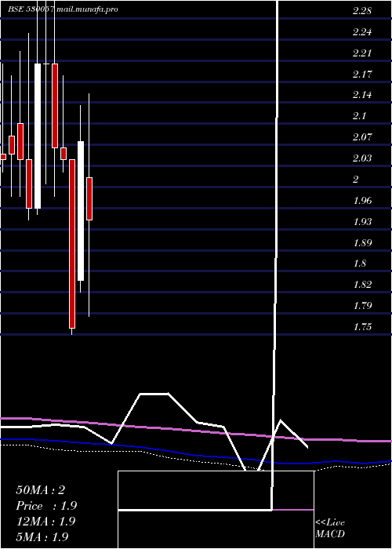Click the 2.1 price axis label
392x549 pixels.
point(359,116)
